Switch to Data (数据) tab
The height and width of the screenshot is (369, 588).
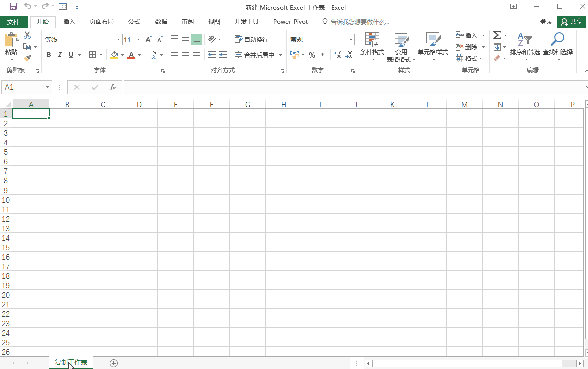(161, 22)
